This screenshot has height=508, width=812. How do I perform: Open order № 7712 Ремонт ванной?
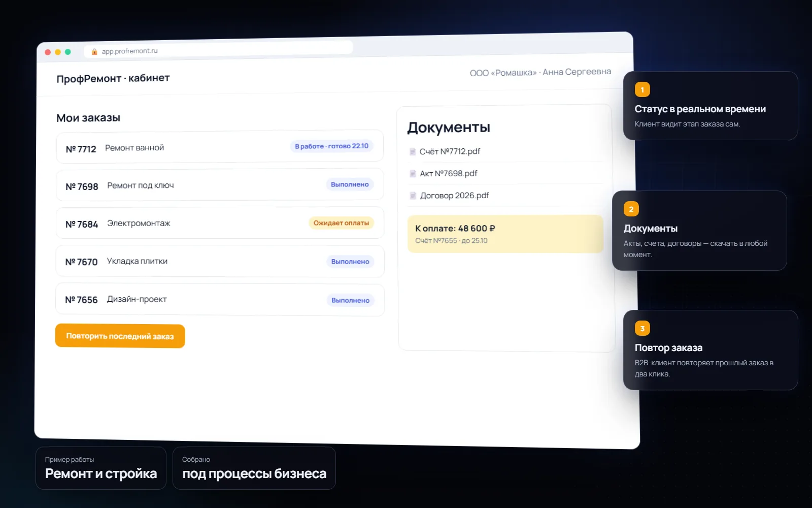point(220,147)
